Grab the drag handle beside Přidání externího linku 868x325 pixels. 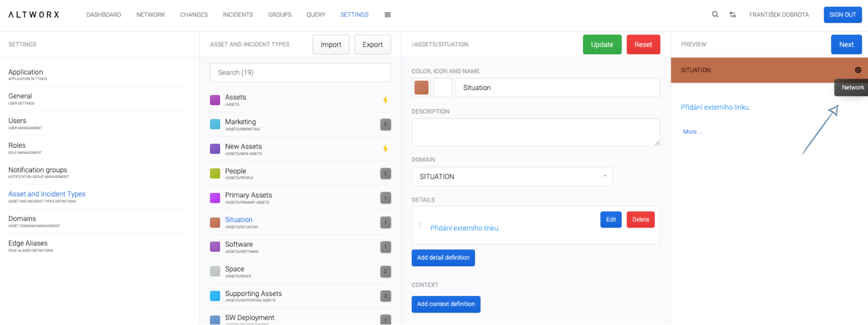tap(420, 225)
